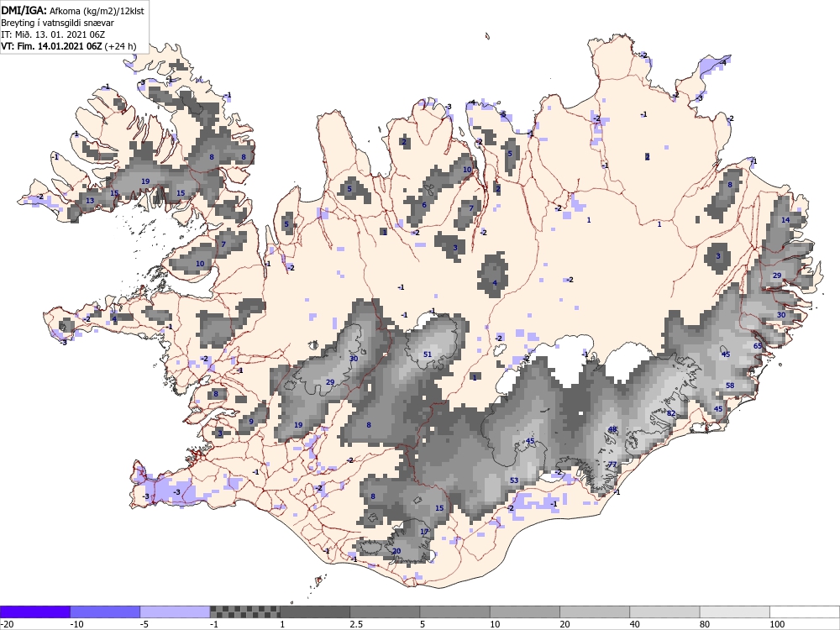Click the legend label "40"
Viewport: 840px width, 630px height.
(635, 624)
